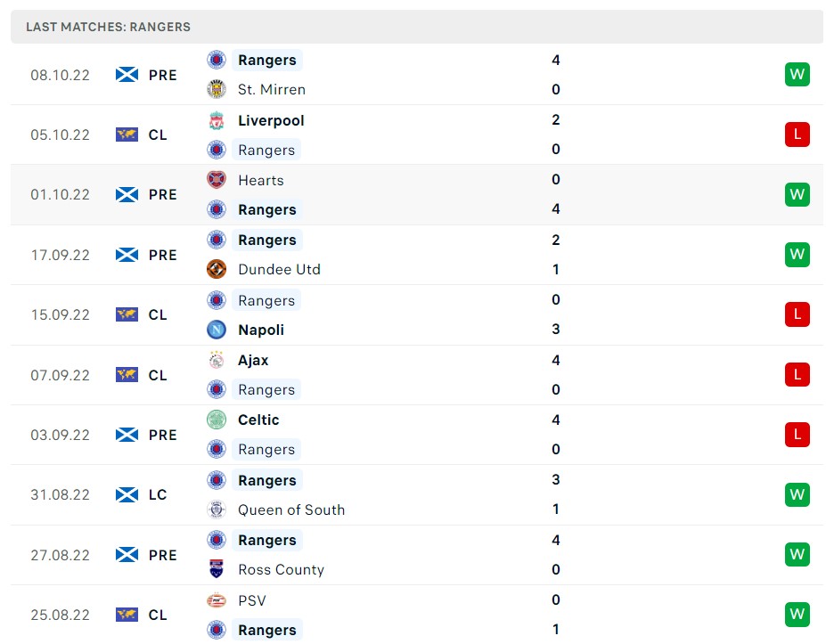Viewport: 826px width, 644px height.
Task: Open the Queen of South team link
Action: [291, 509]
